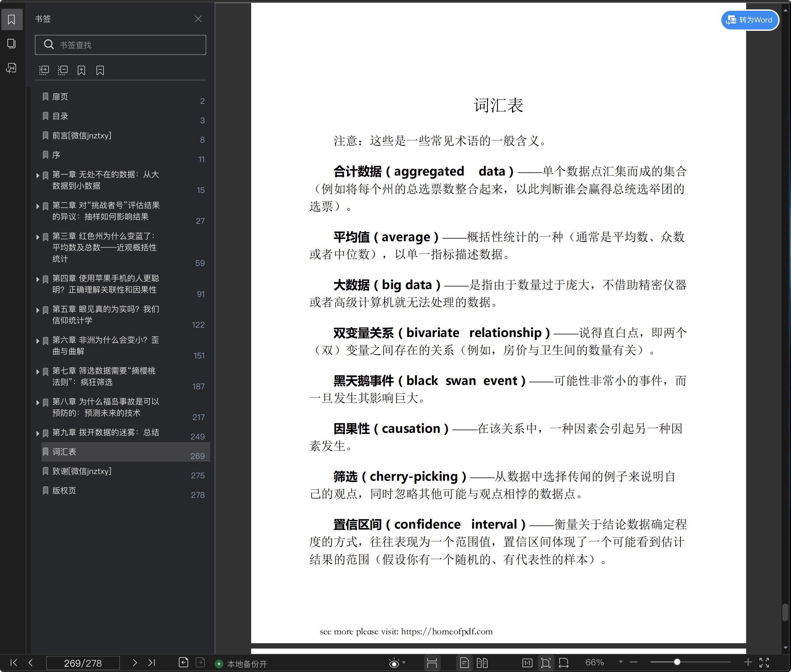791x672 pixels.
Task: Click the rightmost bookmark toolbar icon
Action: click(x=100, y=70)
